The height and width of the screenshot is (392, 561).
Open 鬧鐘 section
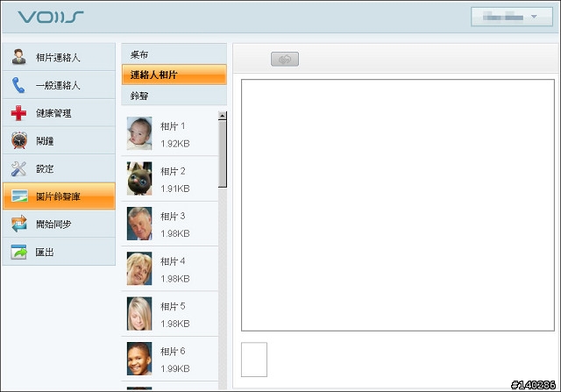59,140
